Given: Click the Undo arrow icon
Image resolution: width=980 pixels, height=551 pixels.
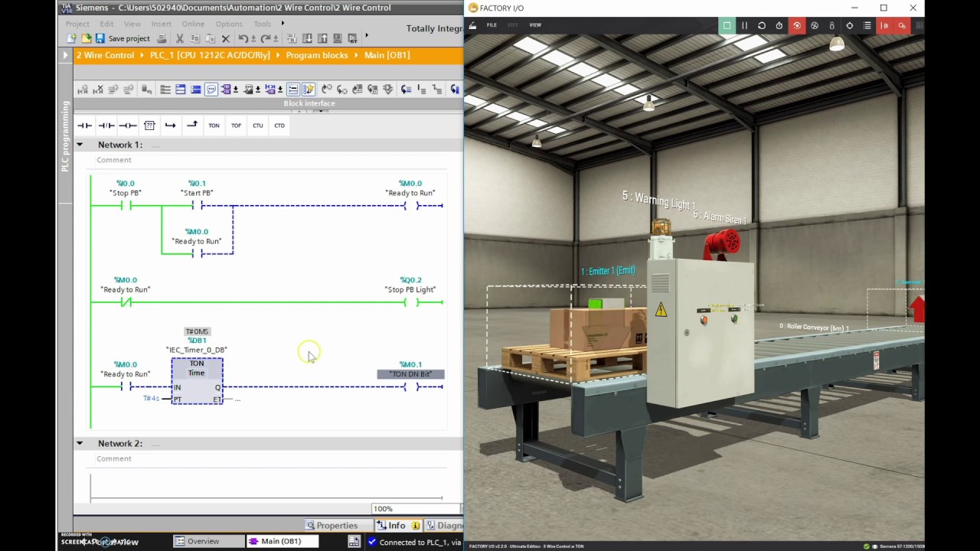Looking at the screenshot, I should click(242, 38).
